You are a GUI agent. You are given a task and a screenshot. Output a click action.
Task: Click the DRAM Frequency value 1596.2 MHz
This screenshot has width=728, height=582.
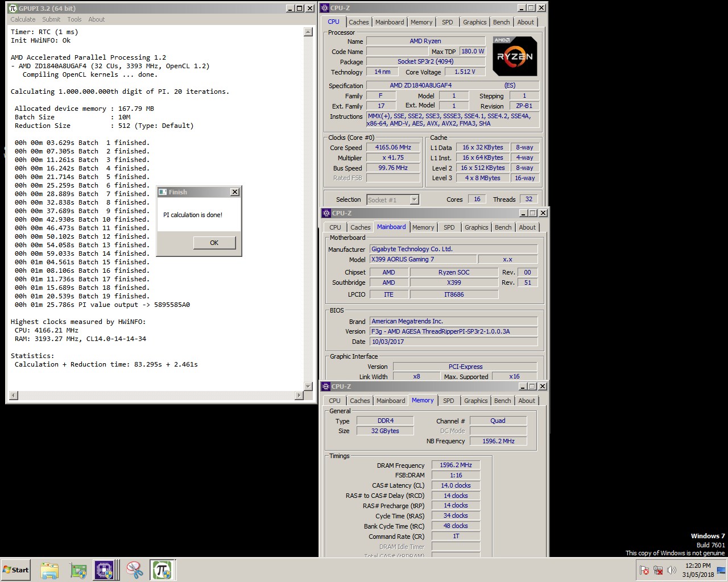pos(456,465)
